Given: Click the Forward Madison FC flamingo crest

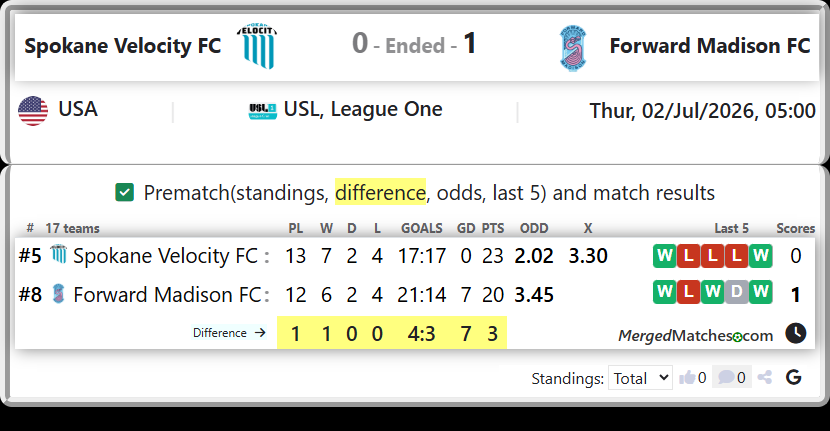Looking at the screenshot, I should (573, 48).
